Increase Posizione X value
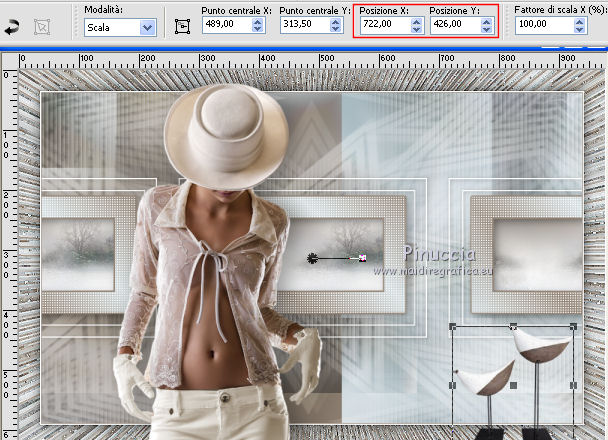This screenshot has height=440, width=608. point(416,21)
